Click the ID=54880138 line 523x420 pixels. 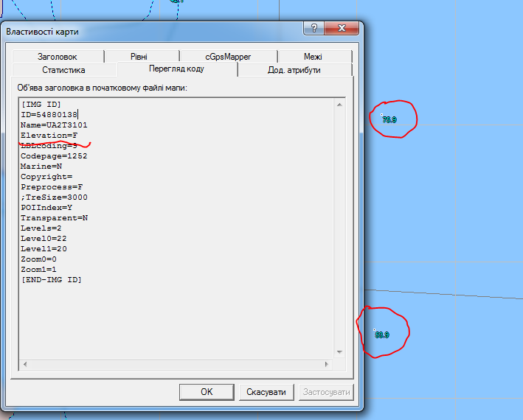tap(49, 114)
